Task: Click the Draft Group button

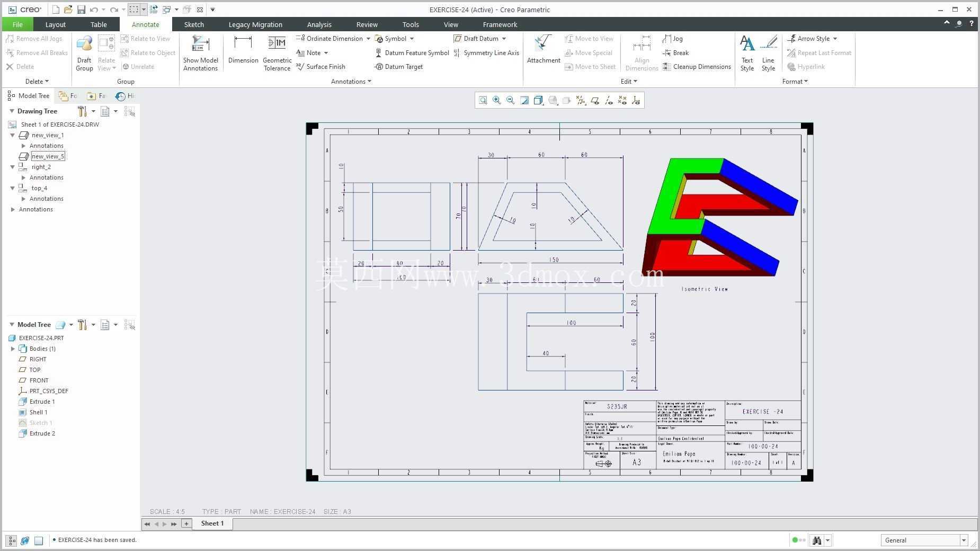Action: click(x=84, y=53)
